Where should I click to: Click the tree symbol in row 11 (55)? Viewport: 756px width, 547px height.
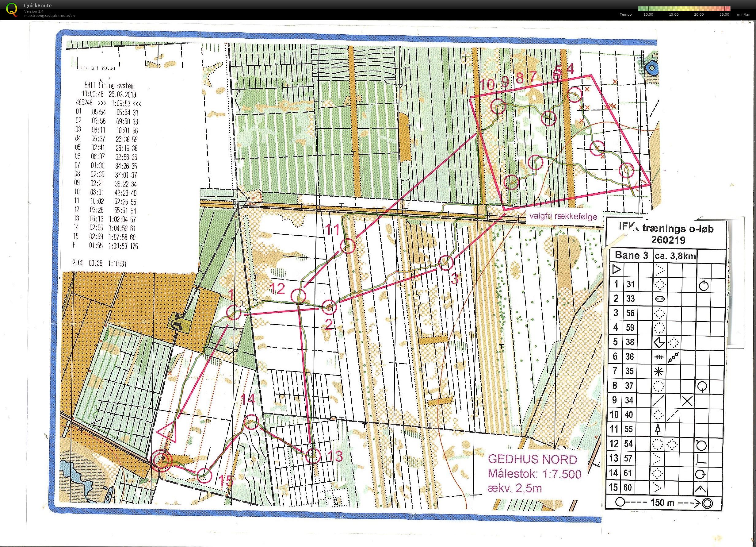point(658,429)
